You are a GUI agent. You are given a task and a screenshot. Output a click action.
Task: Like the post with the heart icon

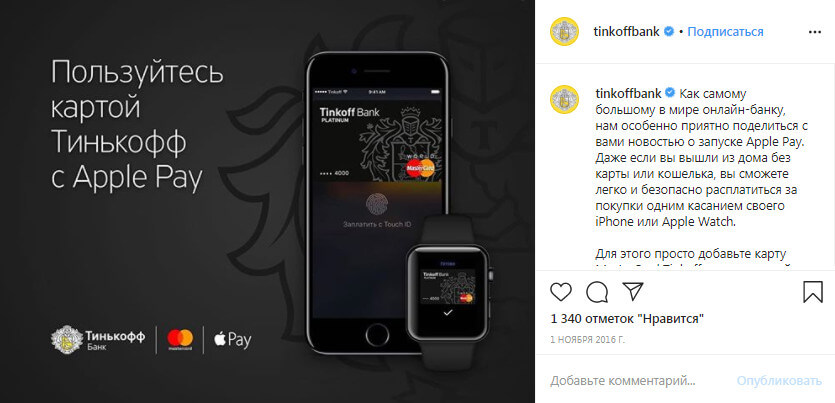pyautogui.click(x=561, y=292)
